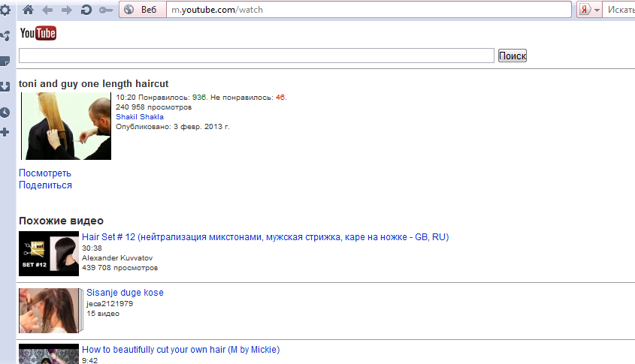Open the Sisanje duge kose thumbnail
This screenshot has width=635, height=364.
(50, 311)
